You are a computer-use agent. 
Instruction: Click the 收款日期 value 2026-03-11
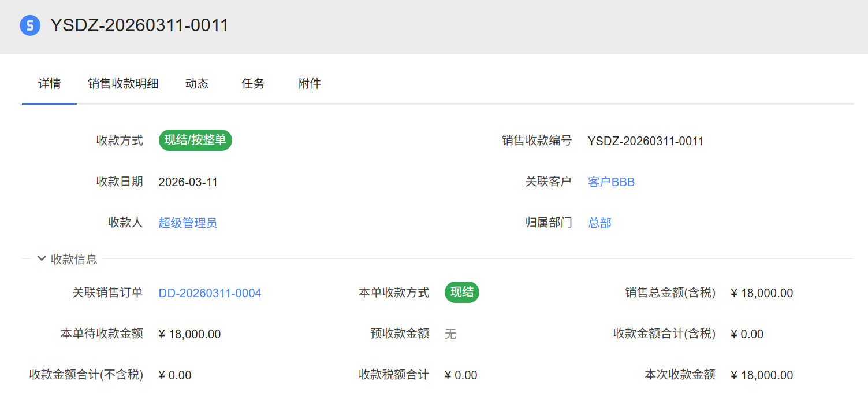coord(188,182)
